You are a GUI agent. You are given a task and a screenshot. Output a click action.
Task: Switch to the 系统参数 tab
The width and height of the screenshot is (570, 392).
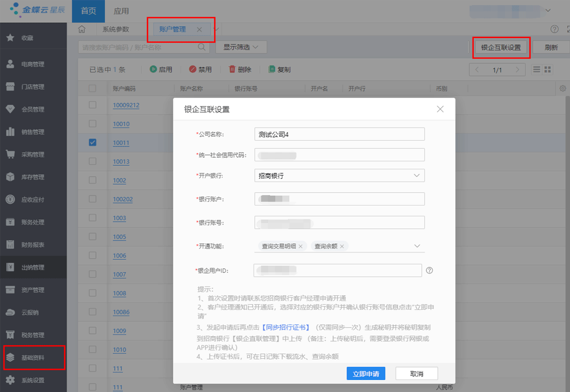click(x=116, y=29)
